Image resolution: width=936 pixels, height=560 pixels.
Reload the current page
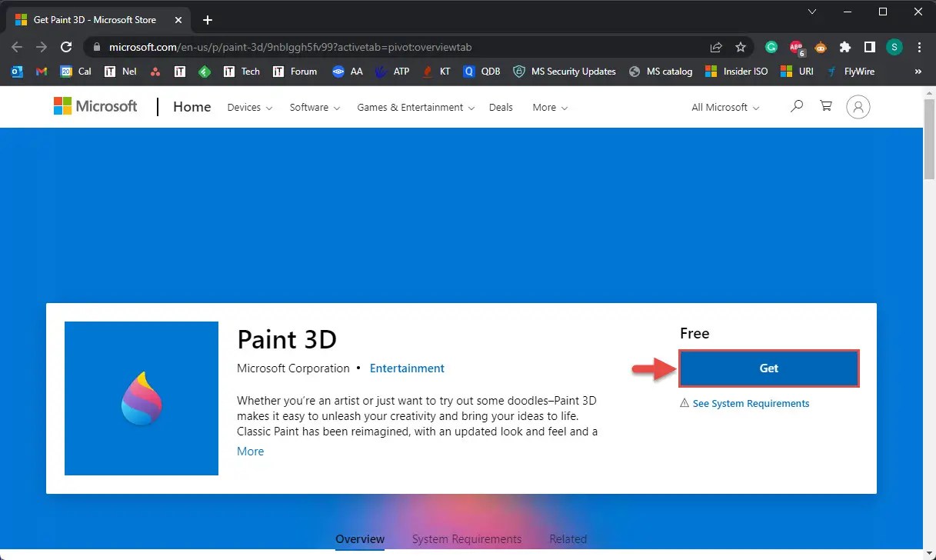click(x=65, y=46)
